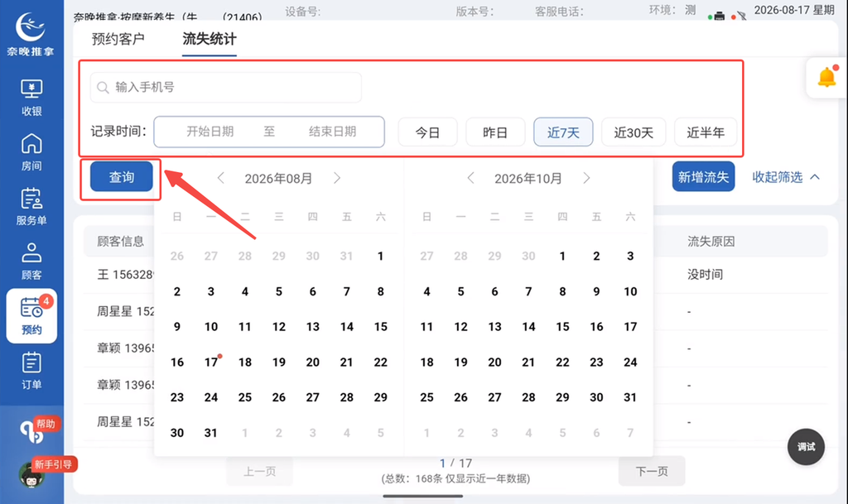Select the 昨日 quick filter
Viewport: 848px width, 504px height.
495,132
